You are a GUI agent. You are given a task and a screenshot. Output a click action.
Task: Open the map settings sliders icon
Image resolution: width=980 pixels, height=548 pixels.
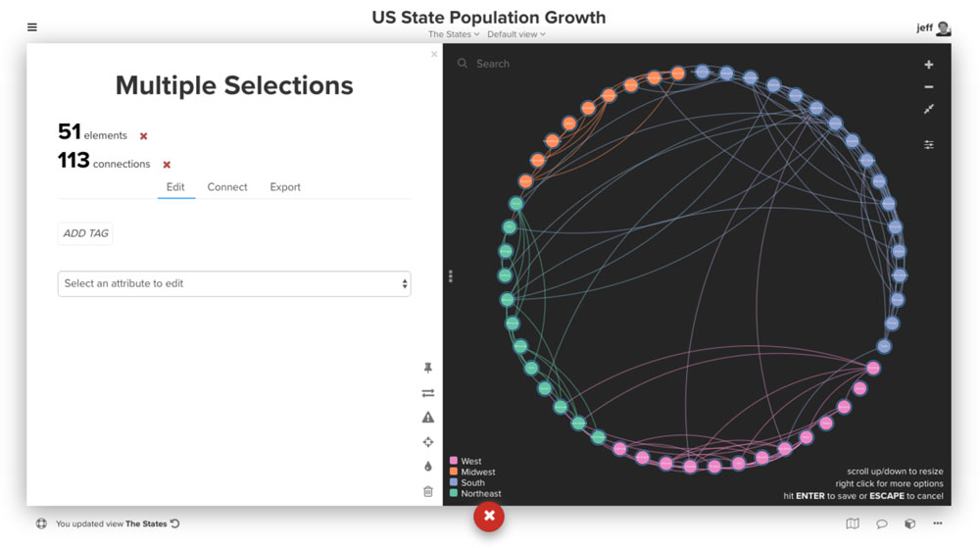[x=929, y=144]
